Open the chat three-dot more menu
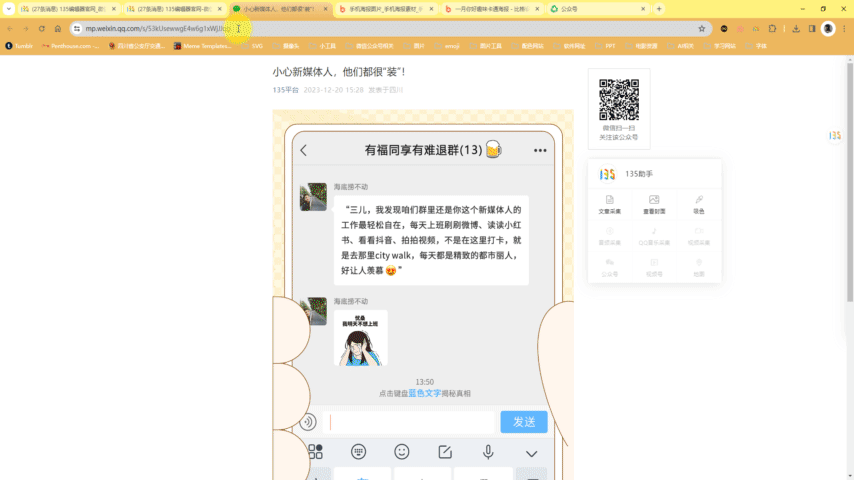The height and width of the screenshot is (480, 854). point(540,150)
